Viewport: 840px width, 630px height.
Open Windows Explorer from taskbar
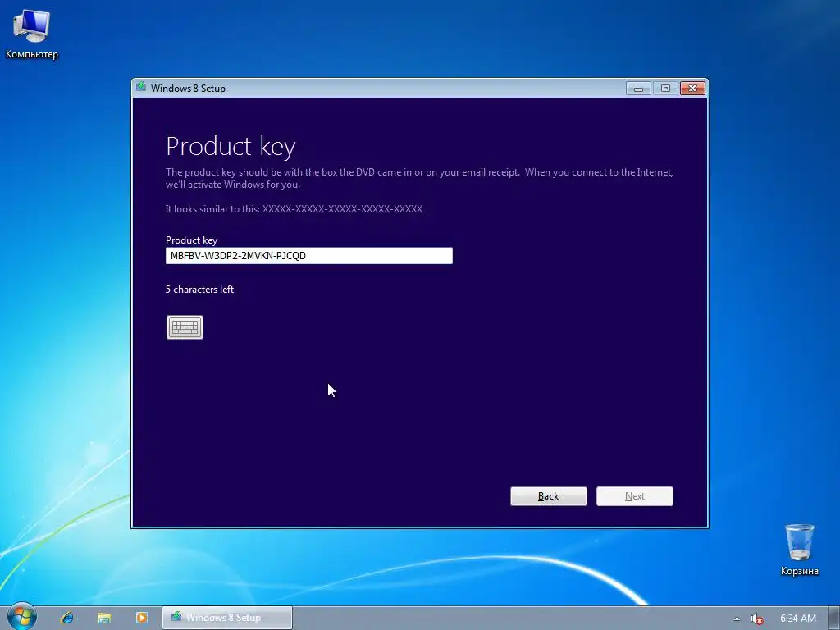point(104,618)
